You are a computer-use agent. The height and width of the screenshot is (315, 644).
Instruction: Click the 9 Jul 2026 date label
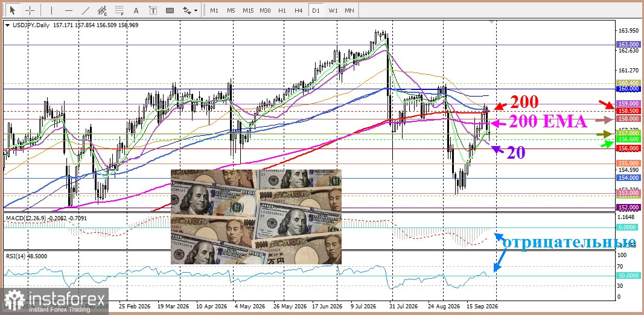[364, 307]
